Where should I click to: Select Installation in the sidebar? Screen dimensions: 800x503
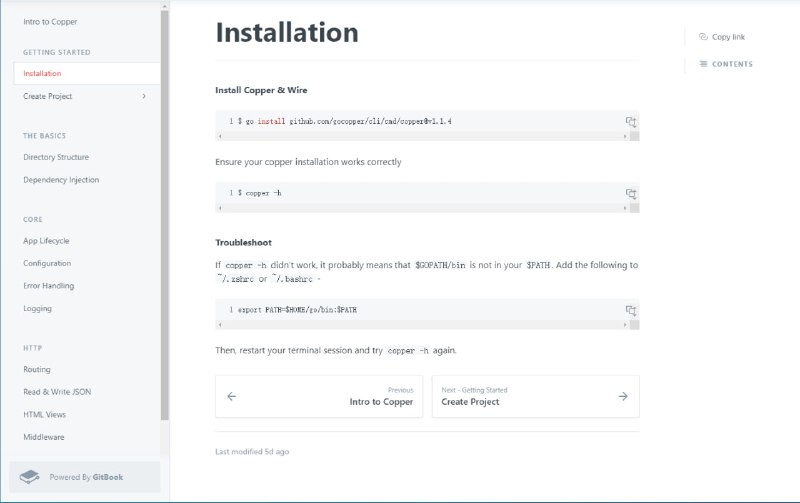click(87, 73)
